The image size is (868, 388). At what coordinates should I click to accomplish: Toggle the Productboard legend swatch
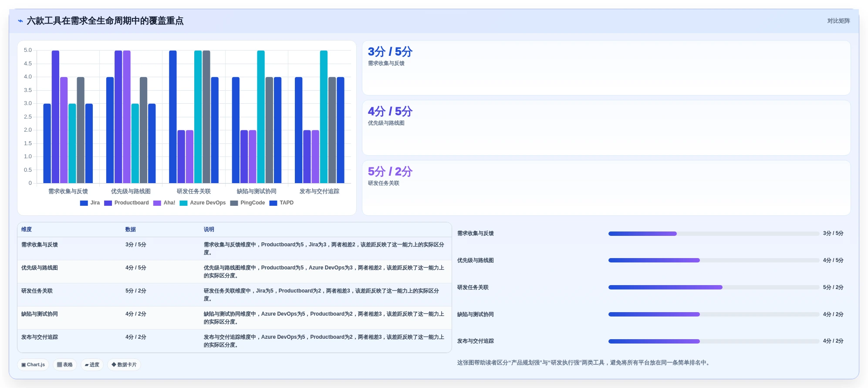click(108, 203)
